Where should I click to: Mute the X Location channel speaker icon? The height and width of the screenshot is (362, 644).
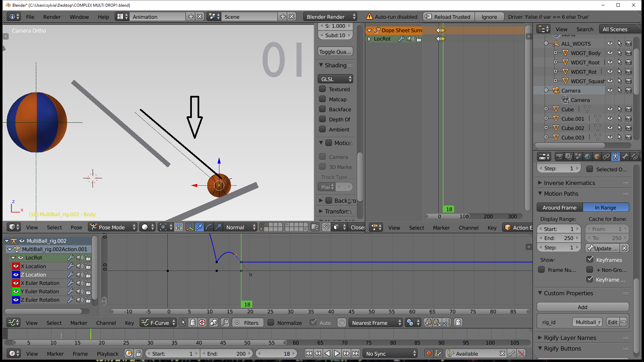click(79, 266)
